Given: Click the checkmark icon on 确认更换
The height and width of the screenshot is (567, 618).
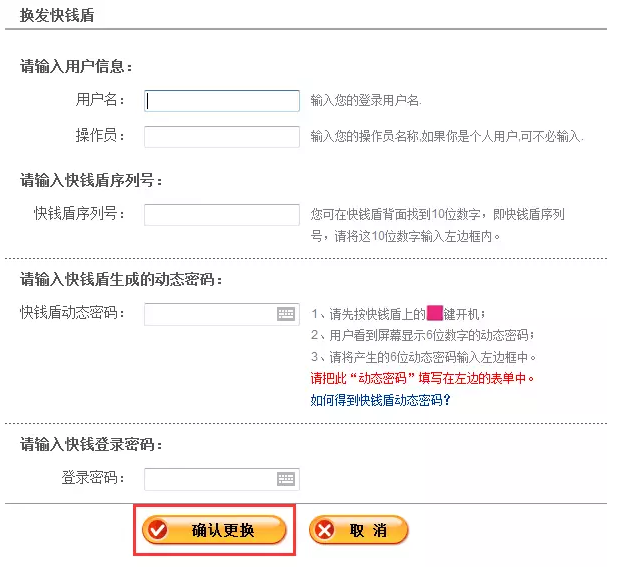Looking at the screenshot, I should pyautogui.click(x=157, y=530).
